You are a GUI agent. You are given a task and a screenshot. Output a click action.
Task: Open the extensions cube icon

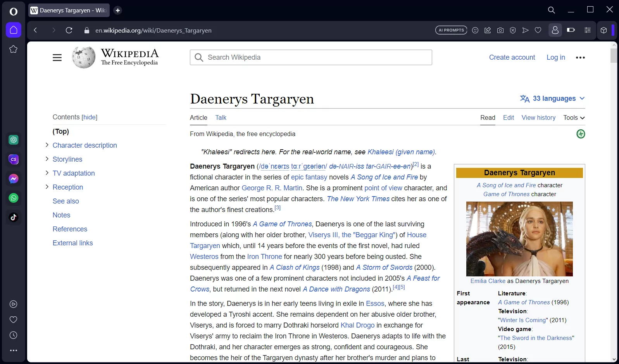coord(603,30)
